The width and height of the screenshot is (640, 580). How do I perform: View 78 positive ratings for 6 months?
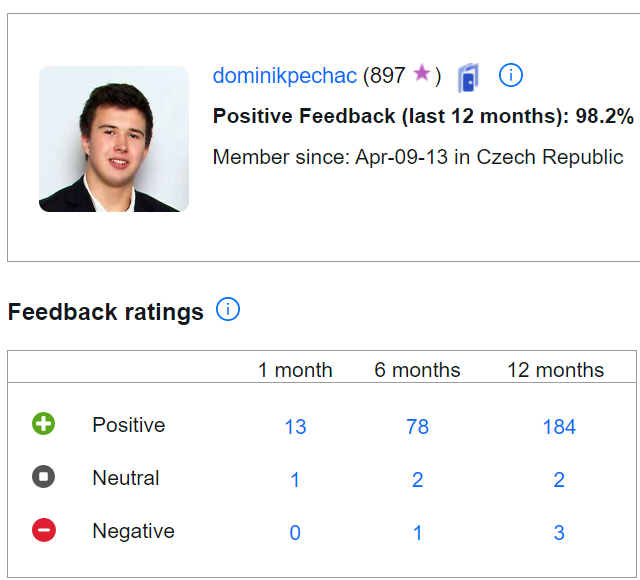(417, 427)
